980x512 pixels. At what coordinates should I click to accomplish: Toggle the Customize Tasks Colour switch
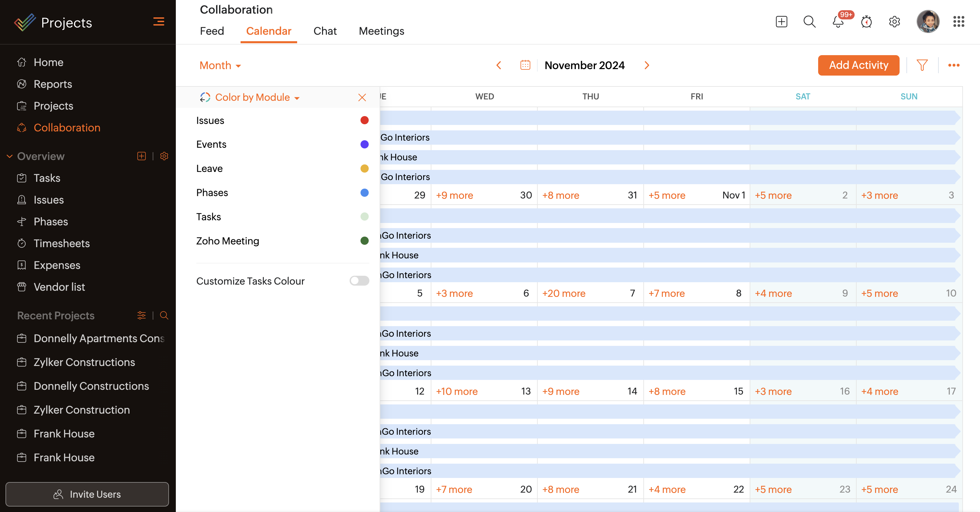[x=359, y=281]
